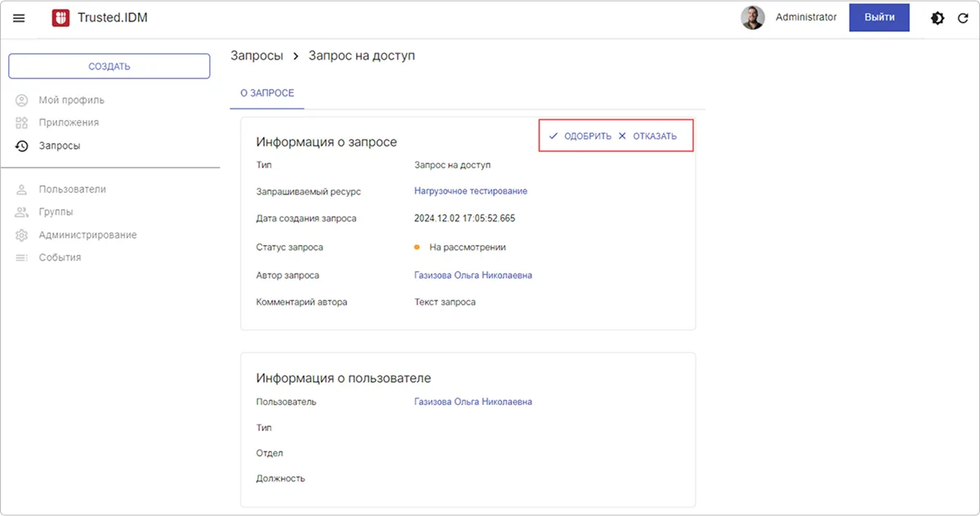
Task: Click the Trusted.IDM shield logo
Action: click(60, 16)
